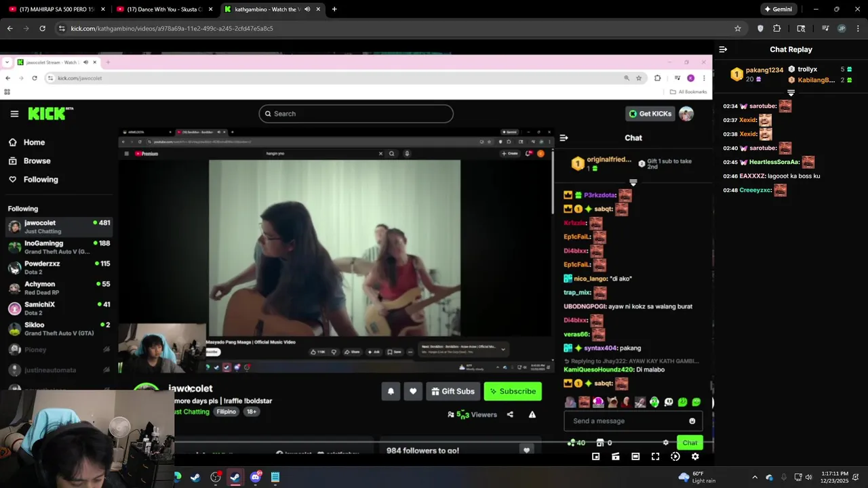Toggle picture-in-picture in the Kick player
868x488 pixels.
(x=595, y=457)
